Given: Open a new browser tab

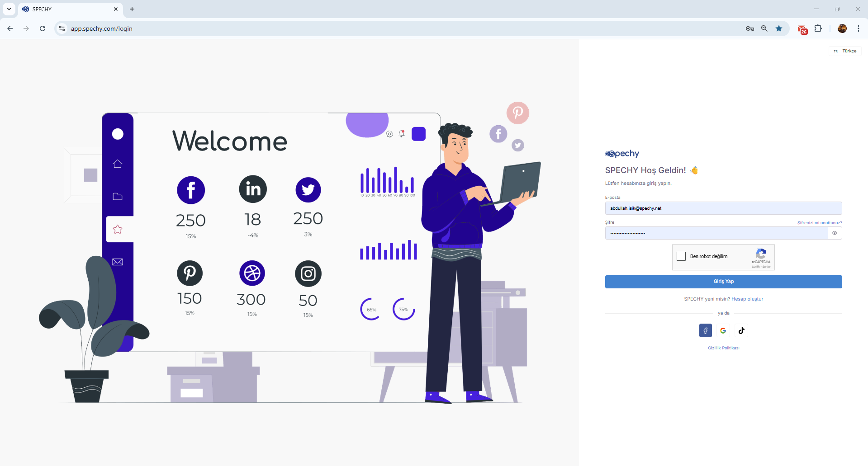Looking at the screenshot, I should click(132, 9).
